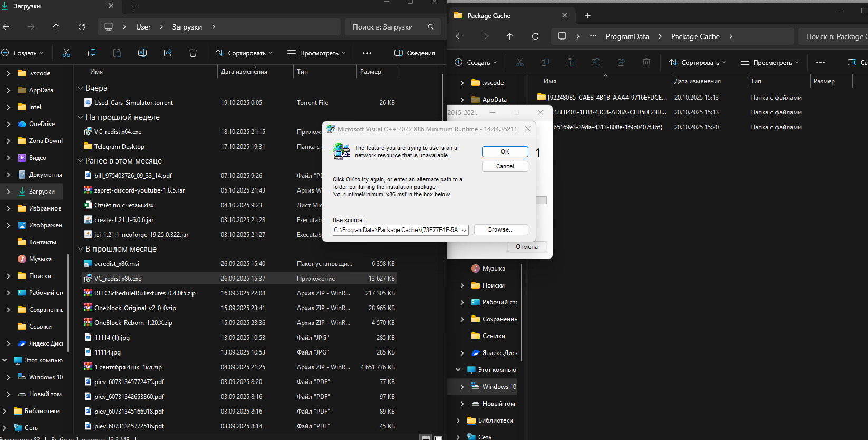The width and height of the screenshot is (868, 440).
Task: Open a new tab in the Package Cache window
Action: coord(588,16)
